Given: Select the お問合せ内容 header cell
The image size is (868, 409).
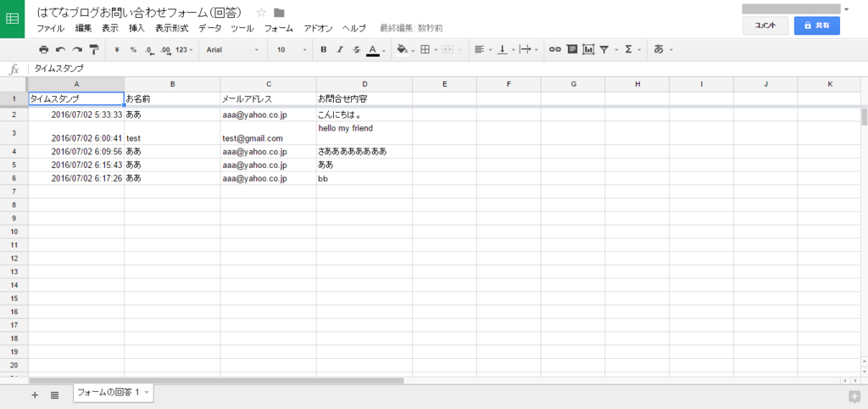Looking at the screenshot, I should pyautogui.click(x=364, y=99).
